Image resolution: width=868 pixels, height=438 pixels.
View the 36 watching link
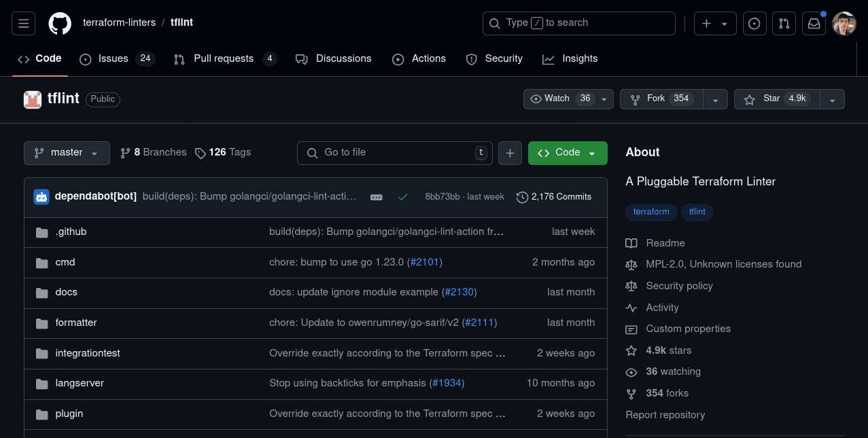point(663,371)
